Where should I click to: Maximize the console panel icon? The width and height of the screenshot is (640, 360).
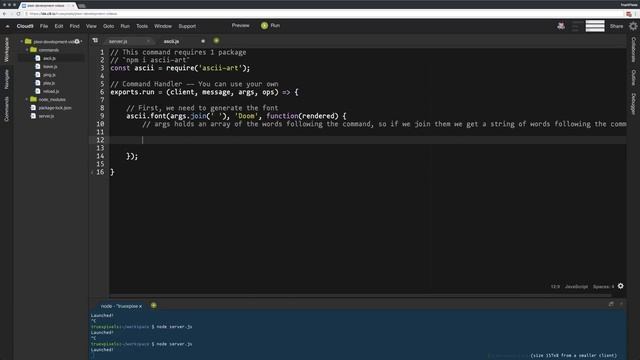pyautogui.click(x=611, y=304)
